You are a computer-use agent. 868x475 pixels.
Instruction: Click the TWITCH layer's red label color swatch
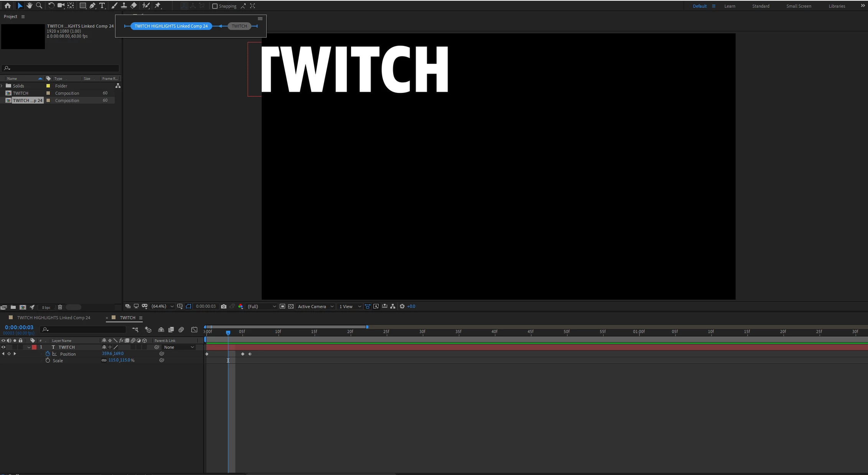pos(34,347)
